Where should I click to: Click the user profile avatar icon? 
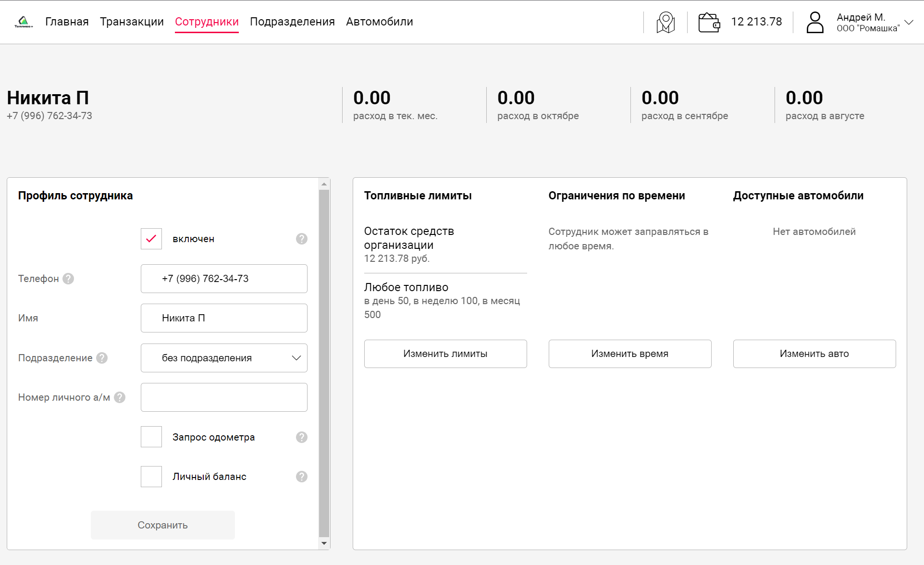tap(815, 22)
